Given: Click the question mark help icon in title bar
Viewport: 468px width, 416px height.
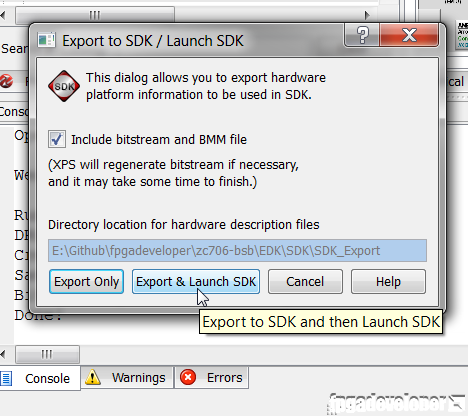Looking at the screenshot, I should click(x=362, y=35).
